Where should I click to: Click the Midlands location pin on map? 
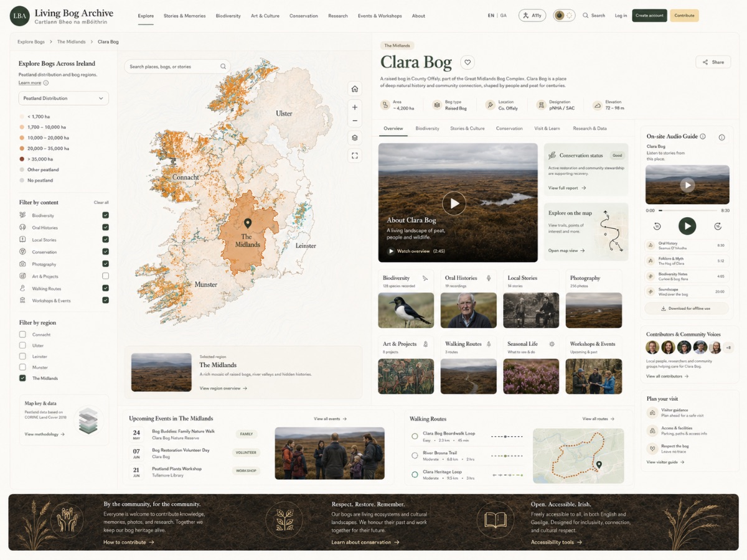pyautogui.click(x=247, y=223)
